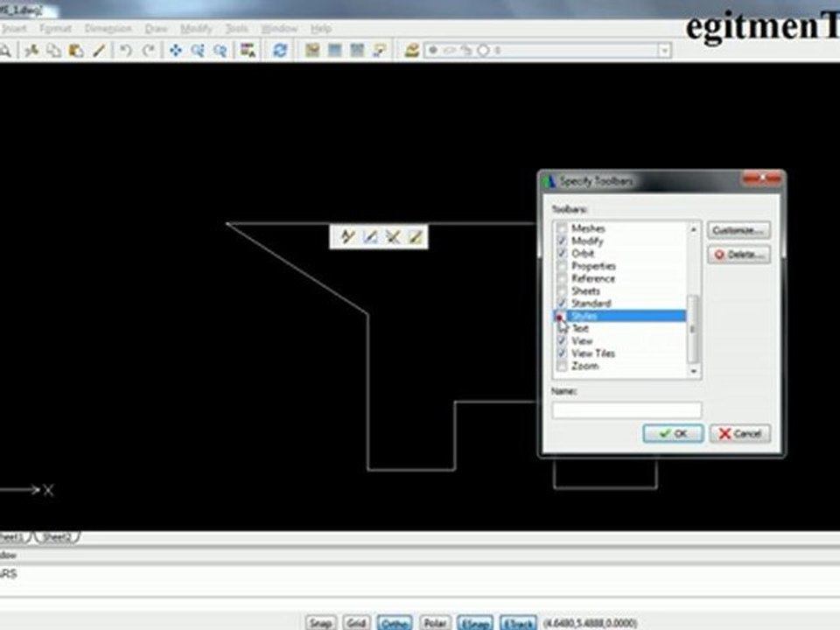
Task: Confirm with the OK button
Action: tap(674, 433)
